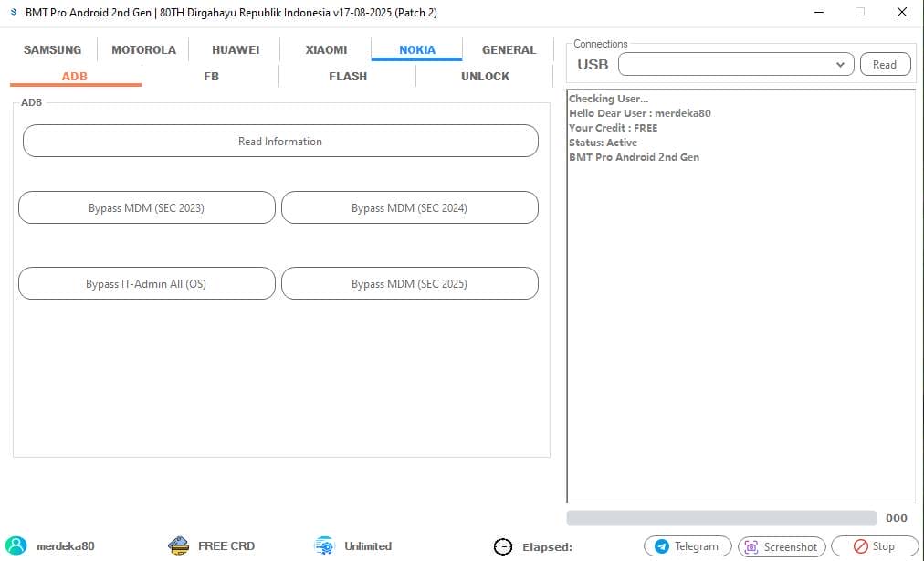Run Bypass MDM (SEC 2024)

coord(409,208)
